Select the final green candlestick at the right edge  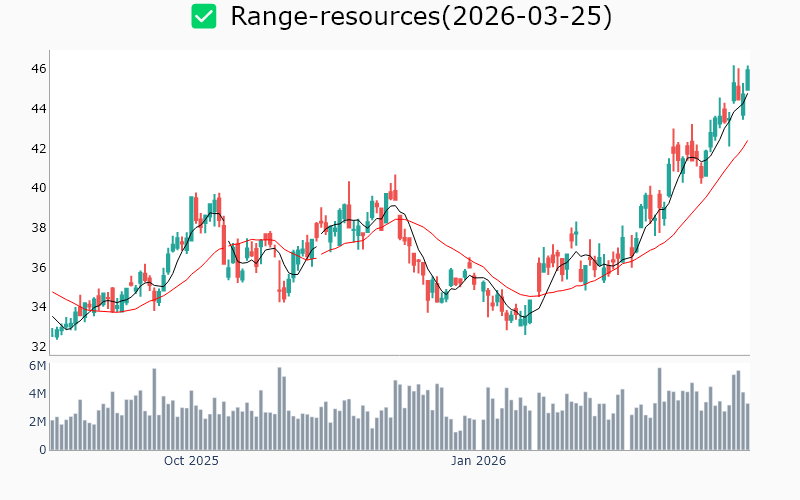click(747, 79)
